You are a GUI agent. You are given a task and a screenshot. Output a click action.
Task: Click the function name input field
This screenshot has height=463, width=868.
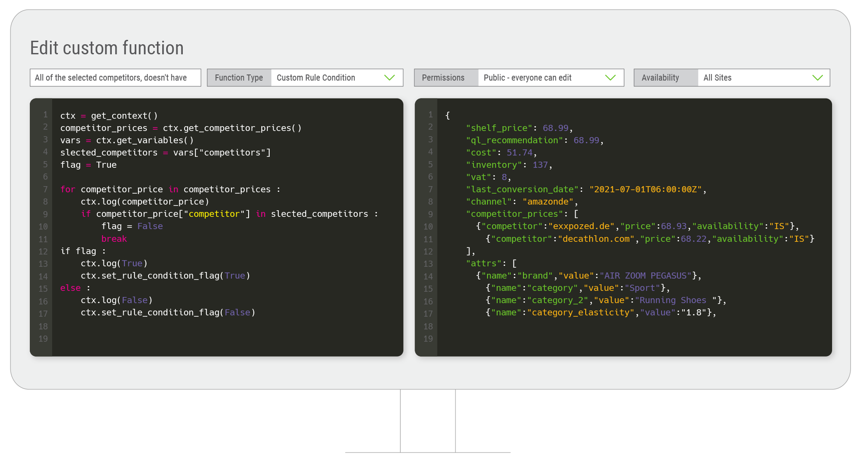click(115, 78)
